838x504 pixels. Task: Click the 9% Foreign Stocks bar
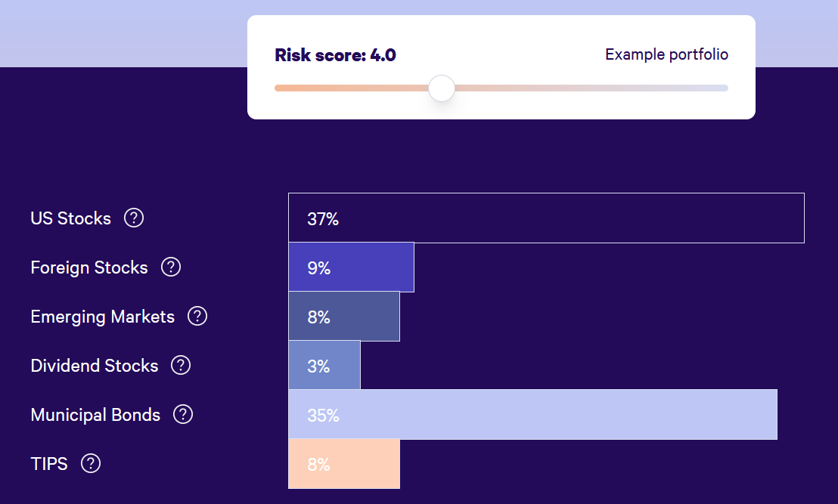click(351, 267)
